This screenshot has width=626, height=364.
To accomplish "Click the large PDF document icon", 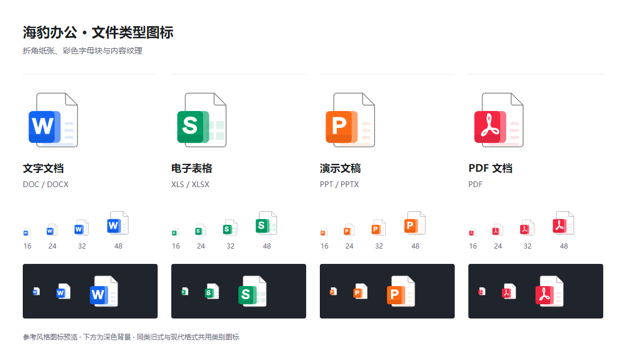I will click(499, 120).
